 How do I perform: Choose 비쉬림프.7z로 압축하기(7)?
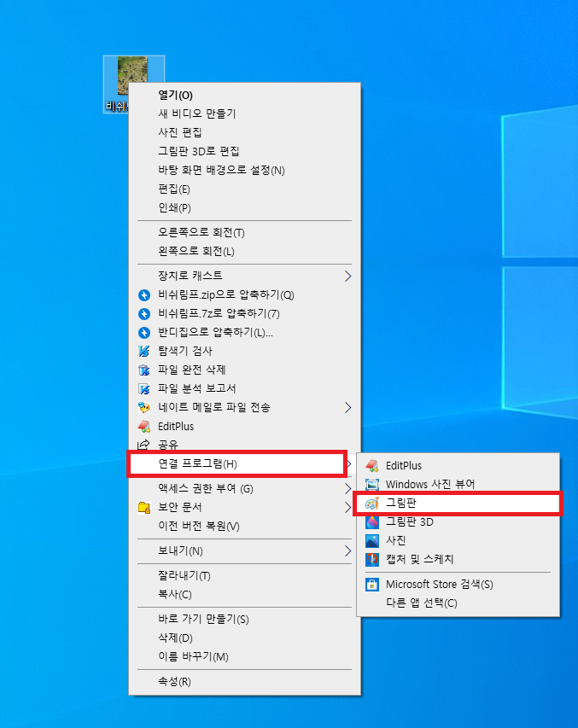tap(244, 313)
